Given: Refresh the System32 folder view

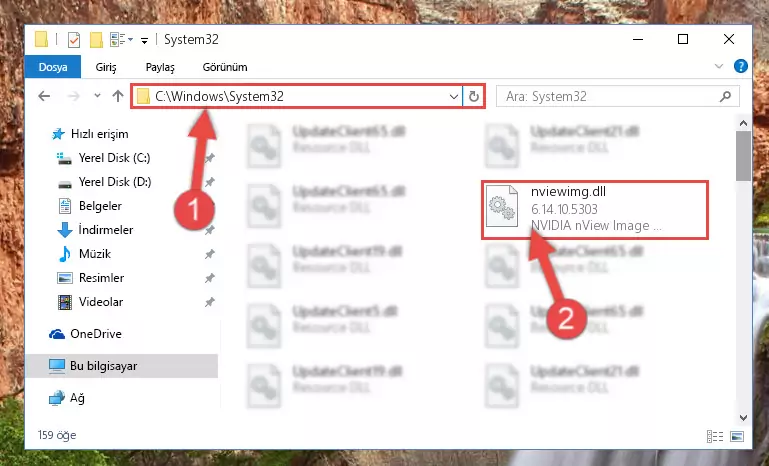Looking at the screenshot, I should tap(473, 96).
